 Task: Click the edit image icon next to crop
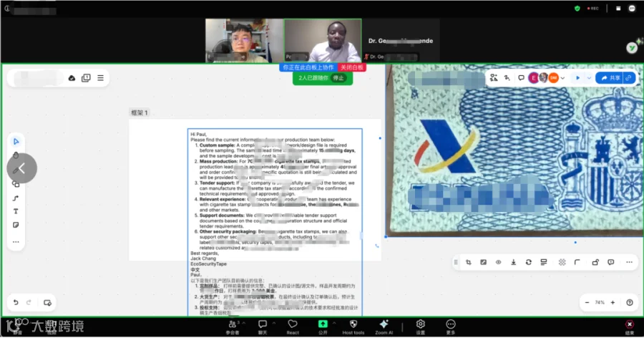point(484,262)
